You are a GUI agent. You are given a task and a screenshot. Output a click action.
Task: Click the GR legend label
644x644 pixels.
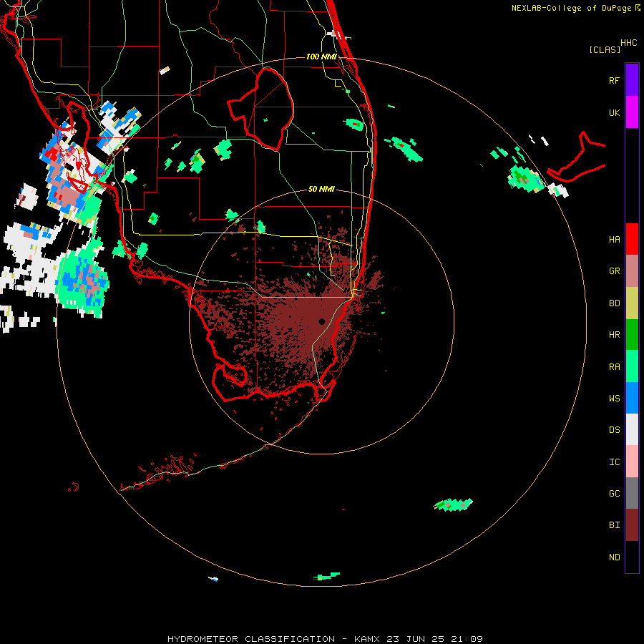[x=614, y=271]
